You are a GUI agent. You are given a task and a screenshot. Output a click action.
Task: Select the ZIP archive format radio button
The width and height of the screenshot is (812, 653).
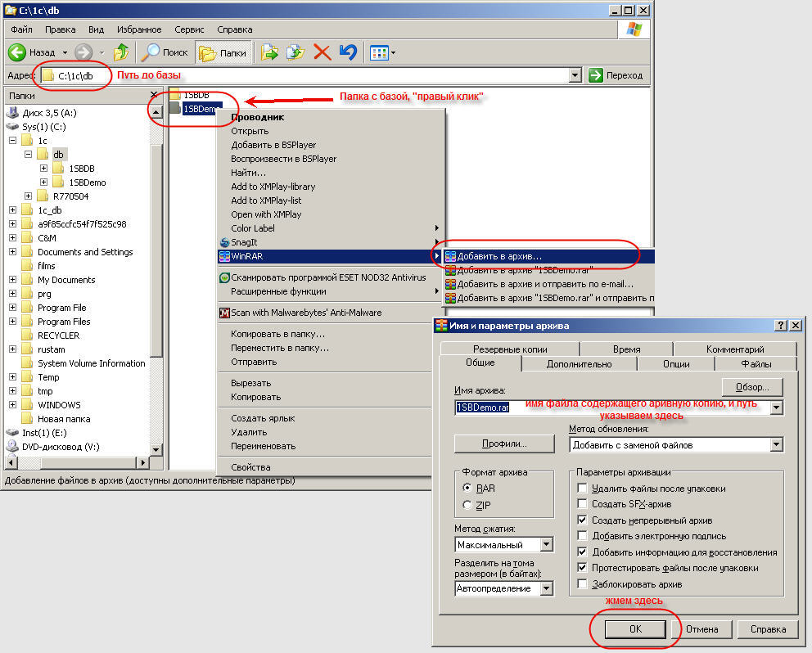[467, 505]
